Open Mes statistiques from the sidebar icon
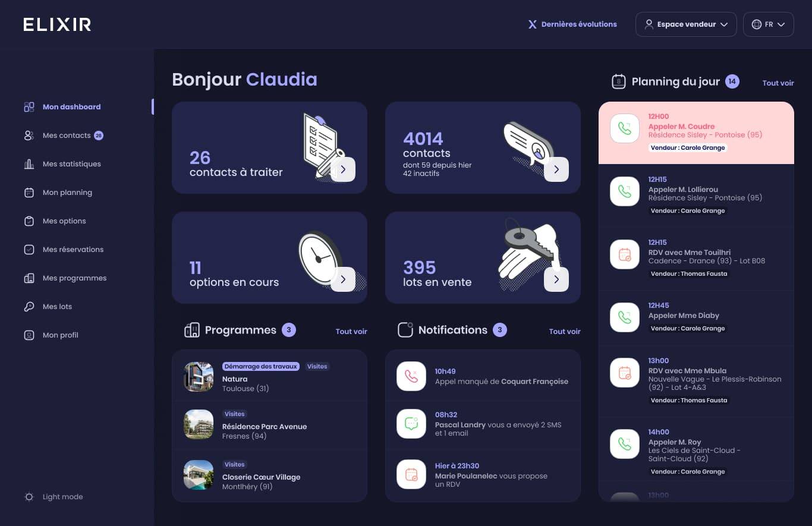This screenshot has height=526, width=812. [x=29, y=163]
